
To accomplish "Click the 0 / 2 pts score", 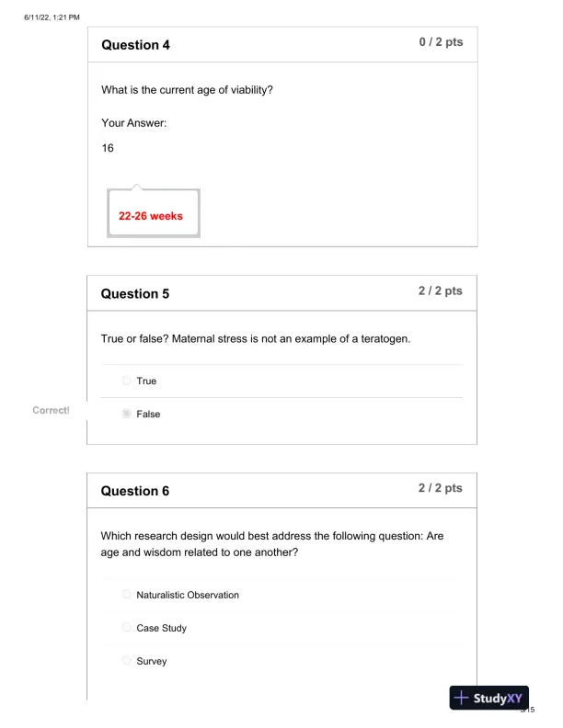I will pos(440,43).
